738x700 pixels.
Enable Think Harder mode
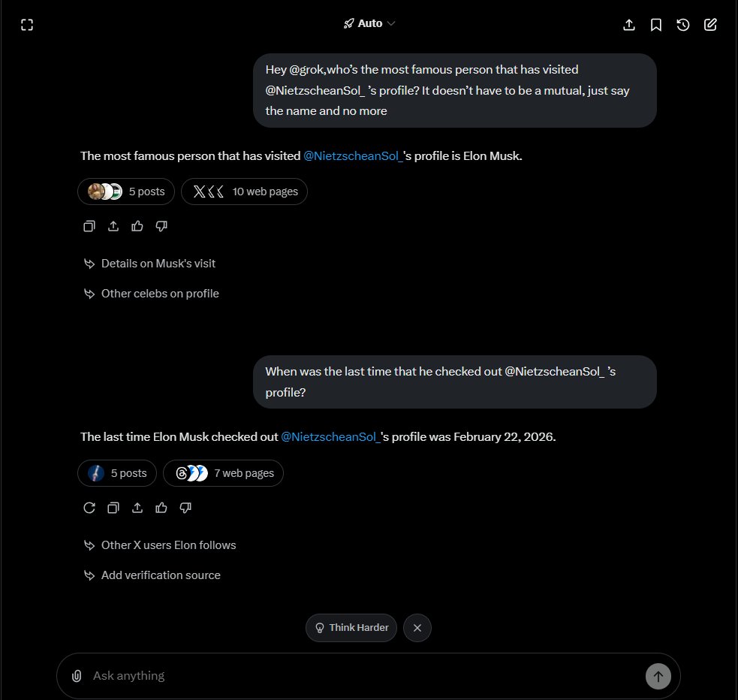[x=351, y=628]
